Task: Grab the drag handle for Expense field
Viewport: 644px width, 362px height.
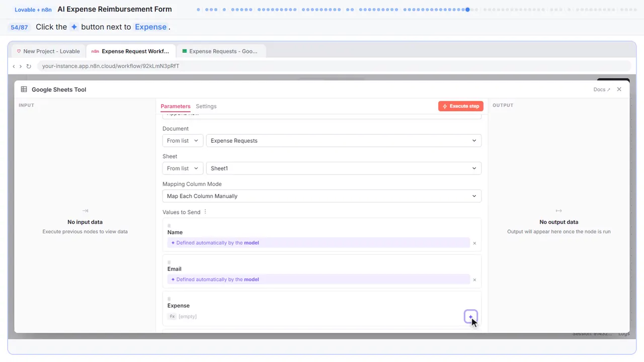Action: 169,299
